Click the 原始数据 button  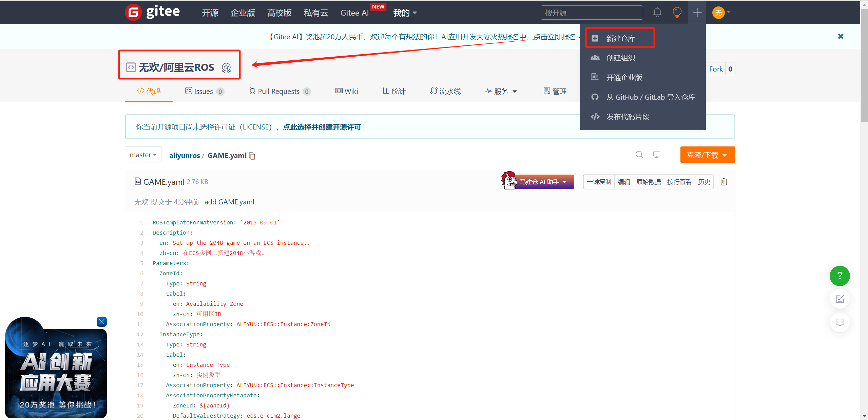click(x=649, y=182)
